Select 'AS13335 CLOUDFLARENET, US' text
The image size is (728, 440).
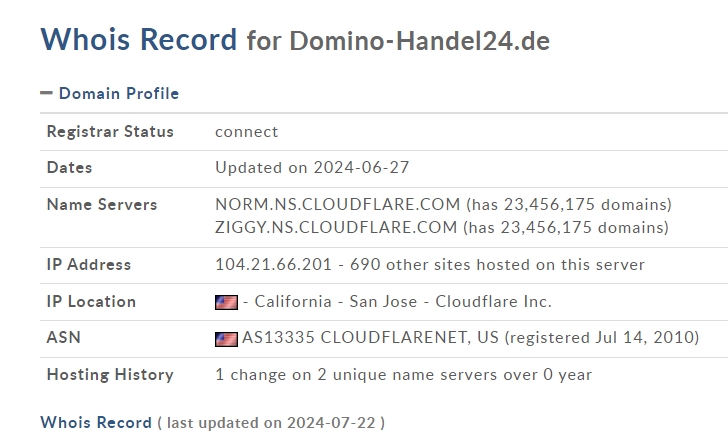370,337
